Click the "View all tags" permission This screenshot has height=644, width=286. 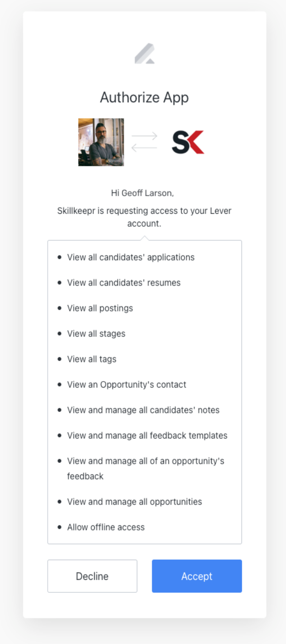[92, 359]
